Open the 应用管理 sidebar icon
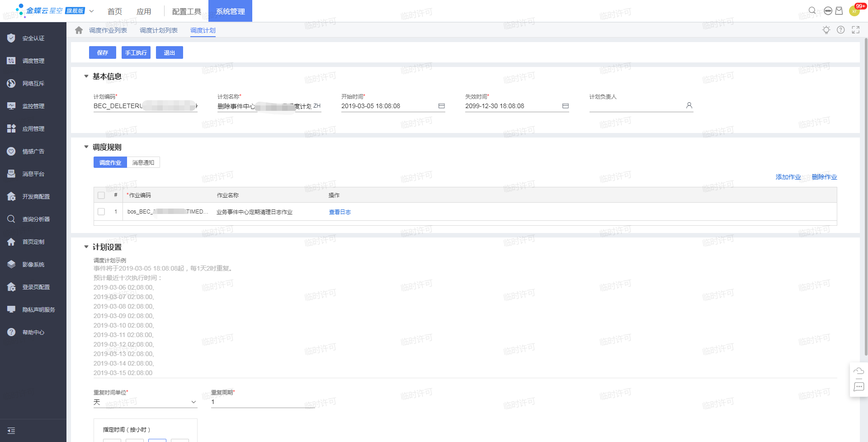 coord(11,128)
